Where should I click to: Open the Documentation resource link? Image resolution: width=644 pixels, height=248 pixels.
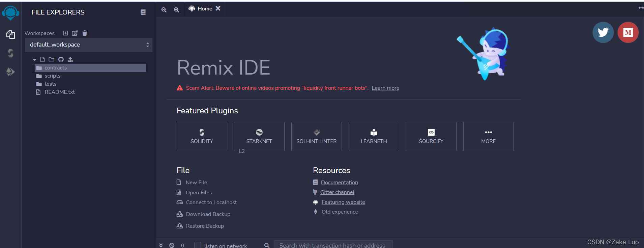tap(339, 183)
